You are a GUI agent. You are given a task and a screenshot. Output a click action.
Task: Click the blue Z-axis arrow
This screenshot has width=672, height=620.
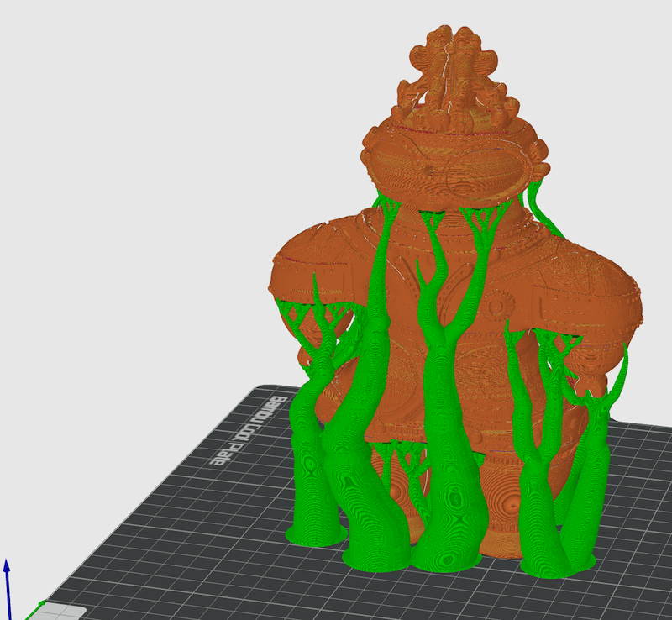[x=7, y=580]
